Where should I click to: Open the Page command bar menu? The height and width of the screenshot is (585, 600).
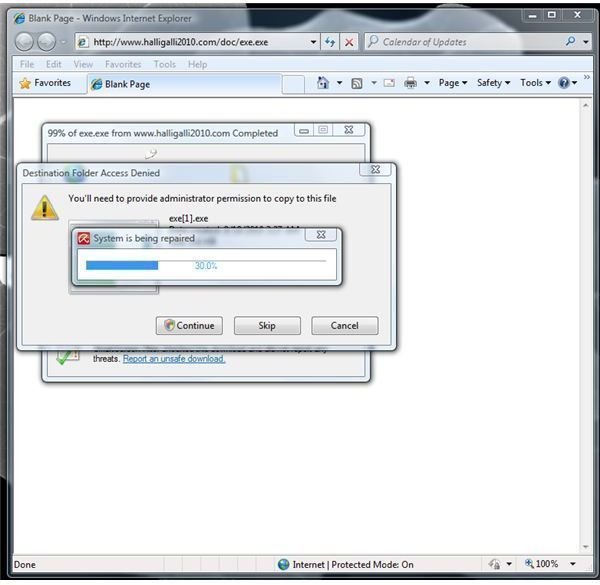point(453,83)
